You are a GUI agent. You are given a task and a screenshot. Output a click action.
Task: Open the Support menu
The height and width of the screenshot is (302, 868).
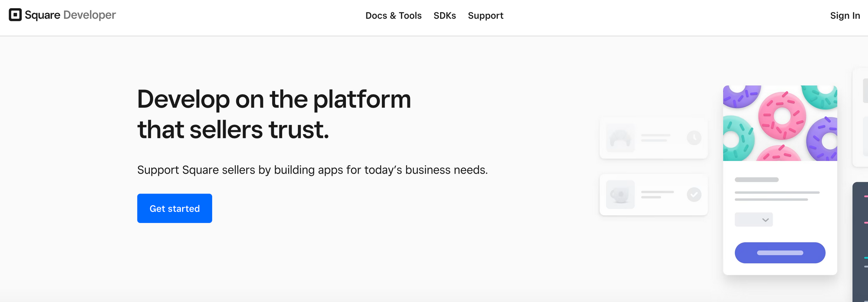coord(485,16)
